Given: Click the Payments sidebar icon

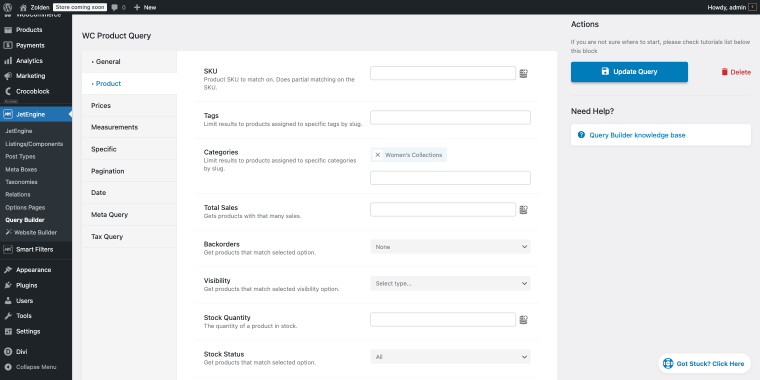Looking at the screenshot, I should point(8,45).
